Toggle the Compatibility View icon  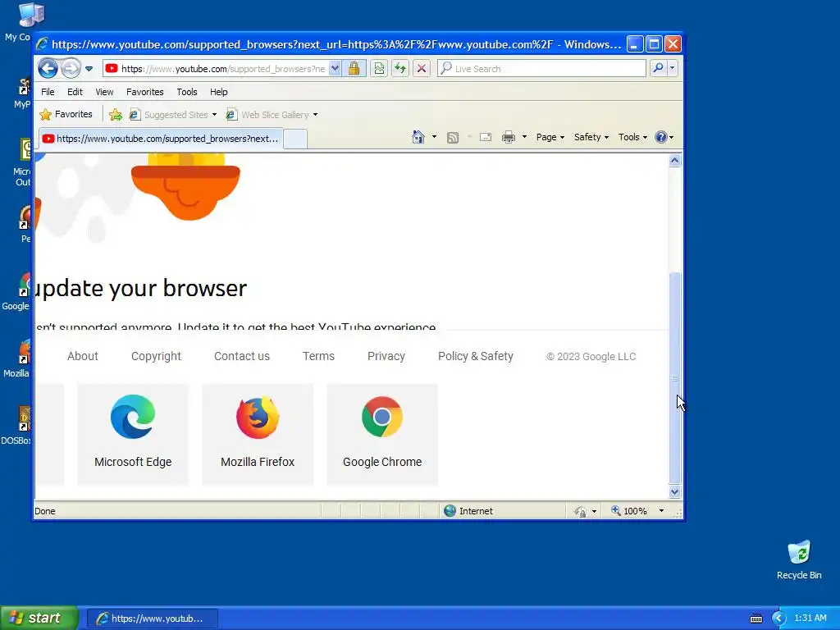(x=379, y=69)
